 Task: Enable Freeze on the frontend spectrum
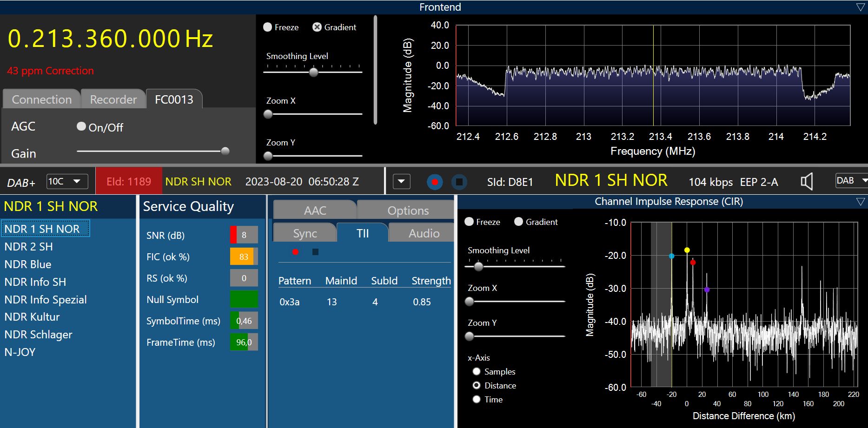pyautogui.click(x=268, y=27)
